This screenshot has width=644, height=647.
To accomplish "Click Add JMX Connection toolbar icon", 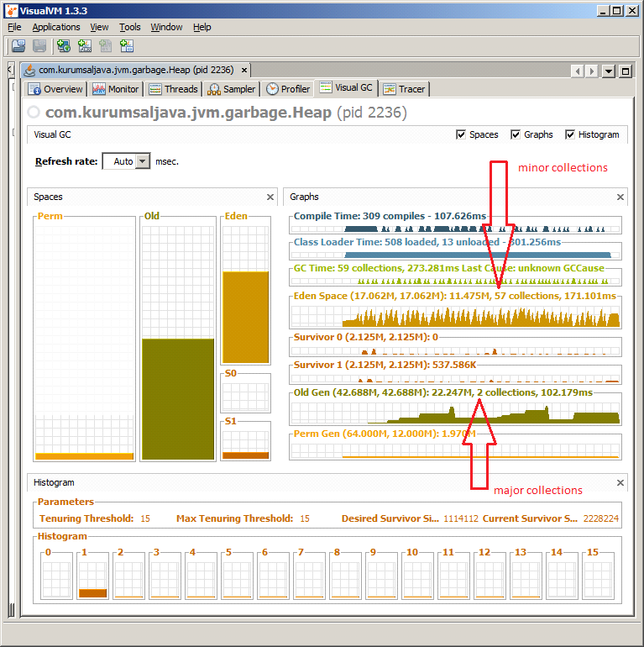I will click(x=85, y=46).
